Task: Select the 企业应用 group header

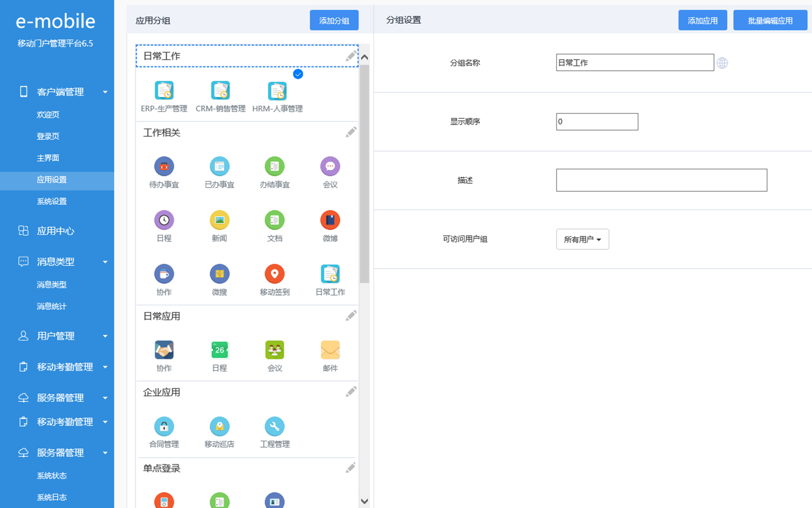Action: tap(247, 392)
